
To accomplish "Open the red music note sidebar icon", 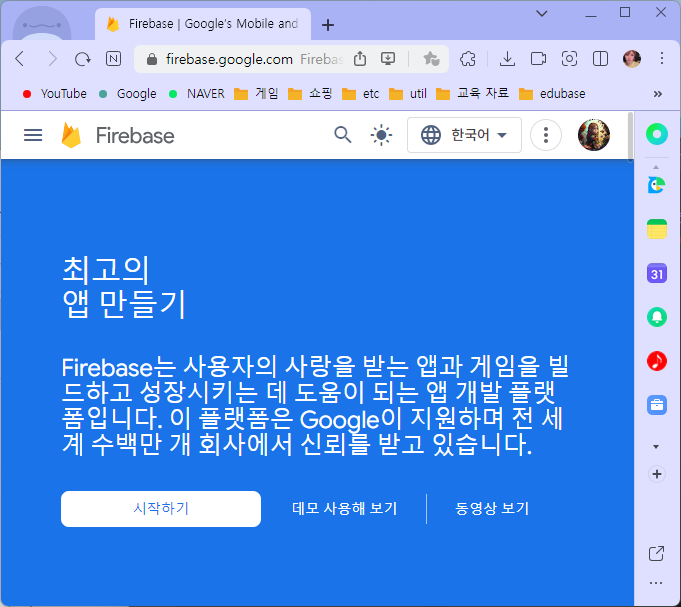I will point(657,361).
